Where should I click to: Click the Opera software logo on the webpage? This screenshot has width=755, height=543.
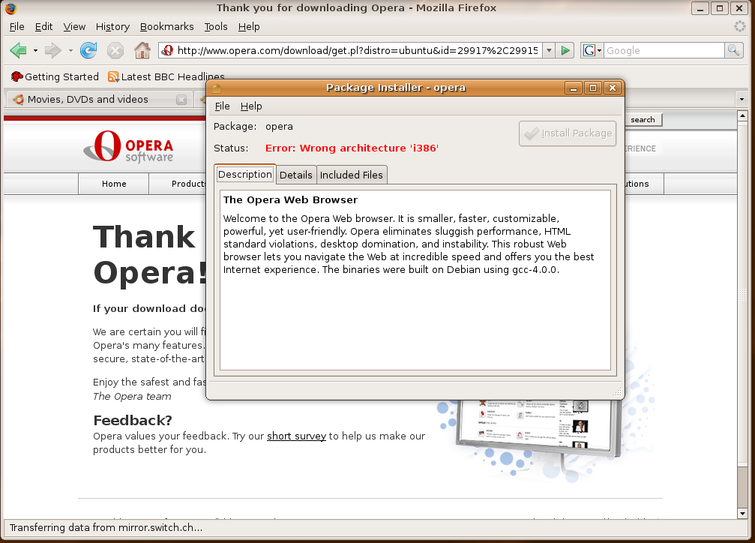click(129, 146)
